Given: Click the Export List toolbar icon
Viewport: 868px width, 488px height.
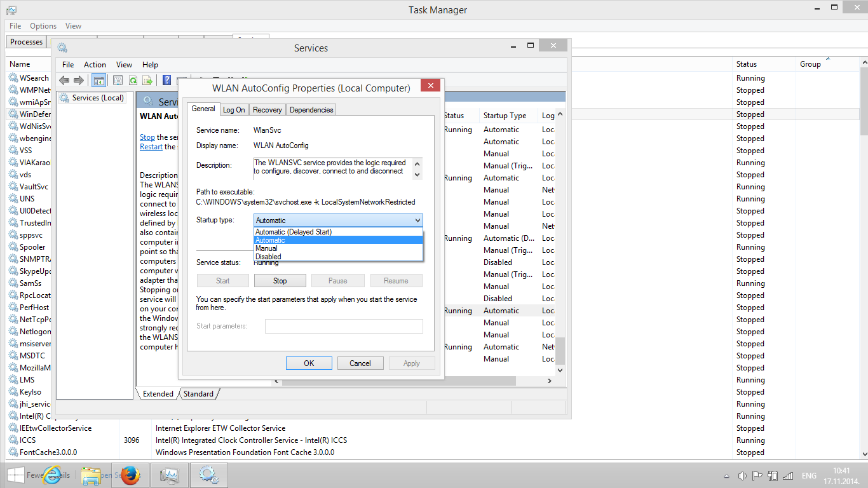Looking at the screenshot, I should tap(147, 80).
